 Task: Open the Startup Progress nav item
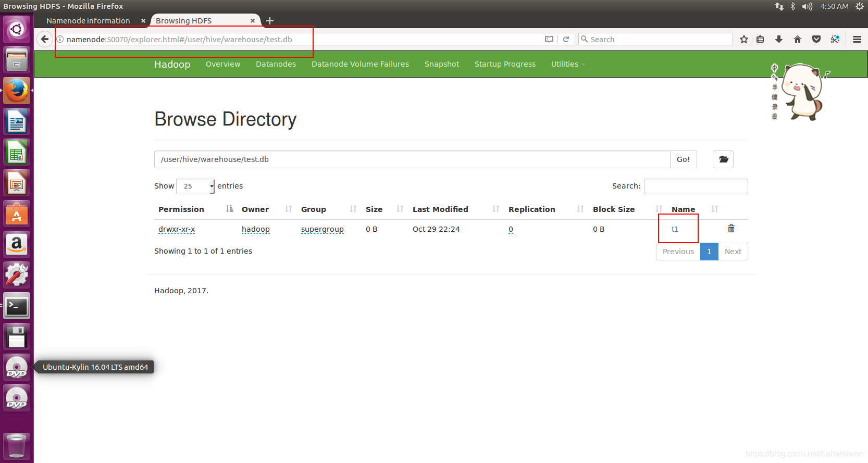point(505,64)
